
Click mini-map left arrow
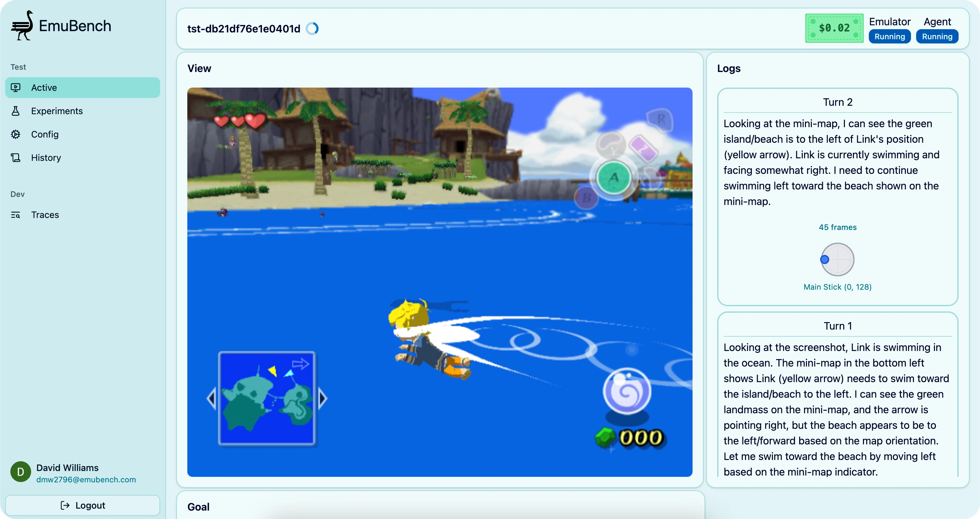(212, 398)
